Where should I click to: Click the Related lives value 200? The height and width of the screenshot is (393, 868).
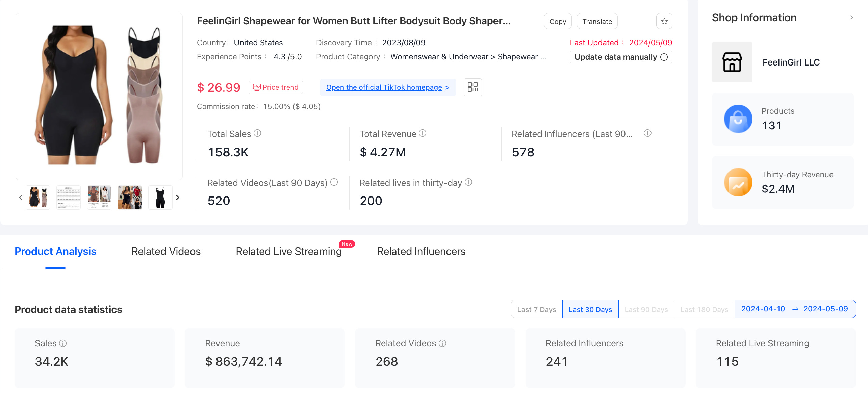click(371, 201)
